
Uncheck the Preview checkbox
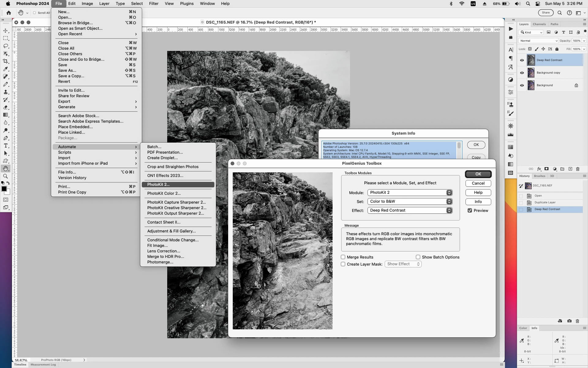[x=469, y=211]
